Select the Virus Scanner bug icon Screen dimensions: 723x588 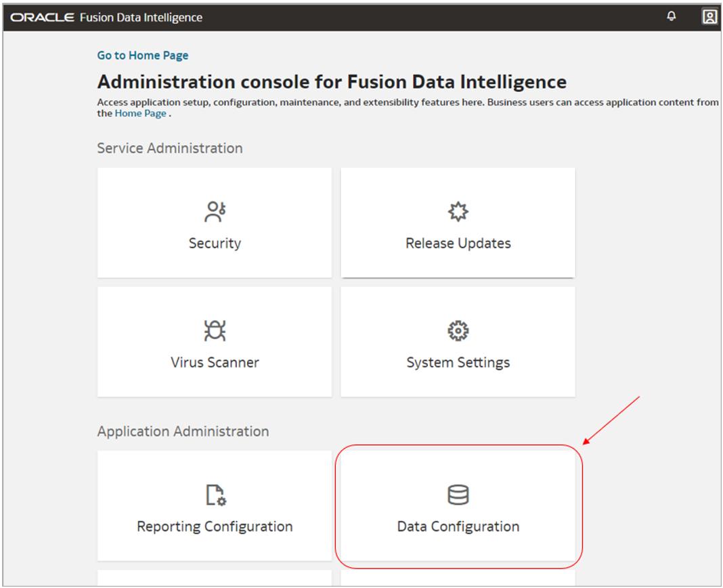click(x=215, y=330)
